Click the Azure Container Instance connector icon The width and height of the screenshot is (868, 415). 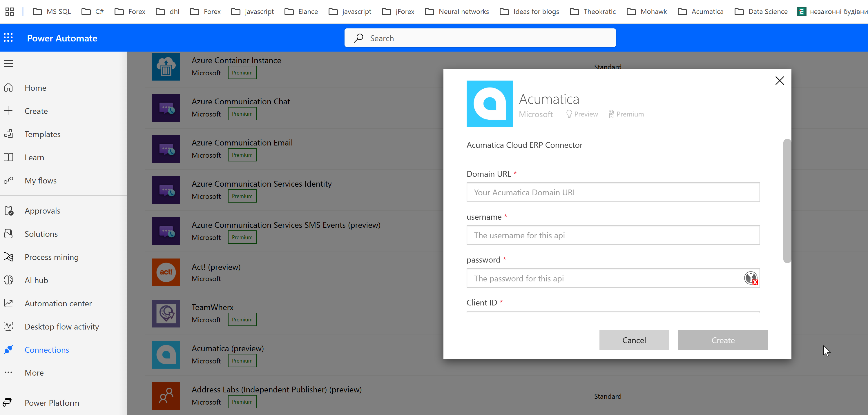point(166,66)
